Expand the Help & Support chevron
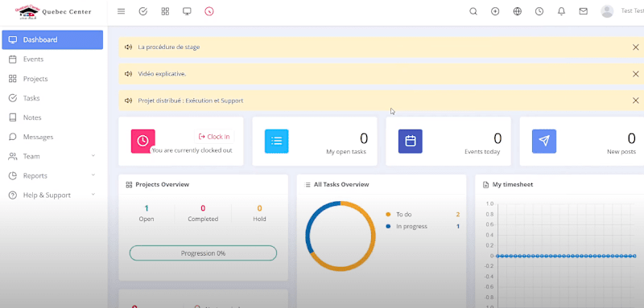Viewport: 644px width, 308px height. pyautogui.click(x=93, y=195)
